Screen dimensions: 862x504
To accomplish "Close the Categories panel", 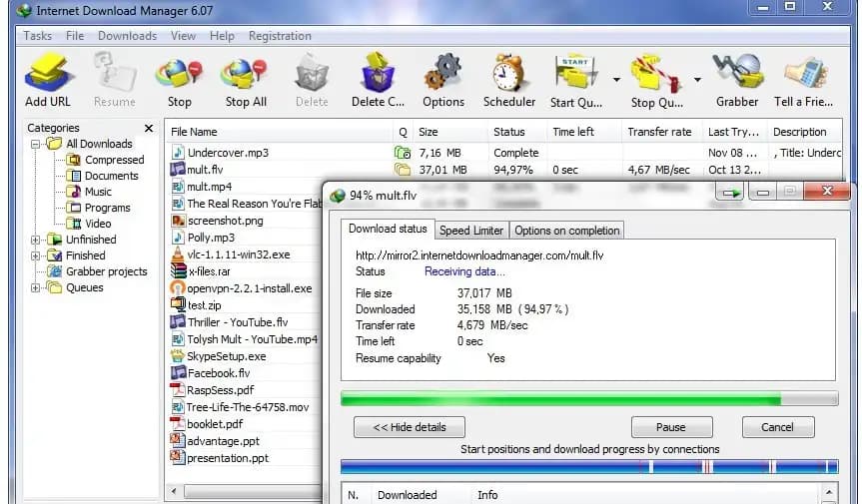I will point(149,128).
